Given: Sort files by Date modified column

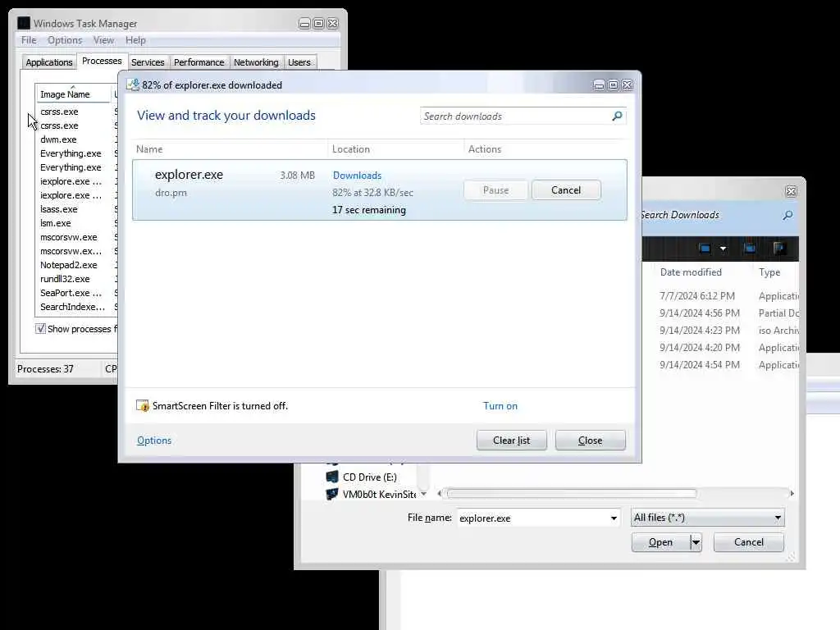Looking at the screenshot, I should tap(691, 272).
